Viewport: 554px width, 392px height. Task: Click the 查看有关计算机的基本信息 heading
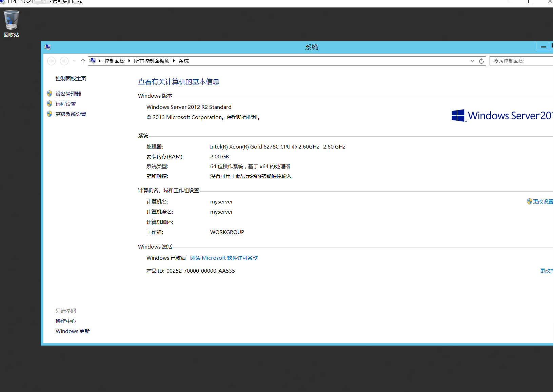pyautogui.click(x=179, y=82)
